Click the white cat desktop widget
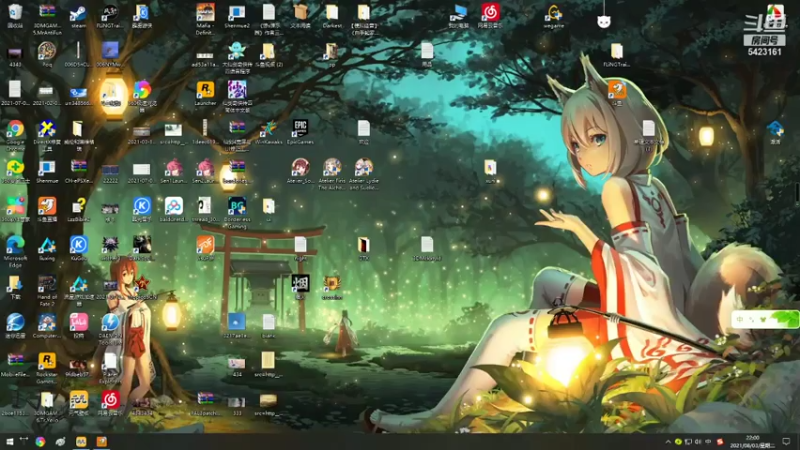Screen dimensions: 800x450 point(604,21)
